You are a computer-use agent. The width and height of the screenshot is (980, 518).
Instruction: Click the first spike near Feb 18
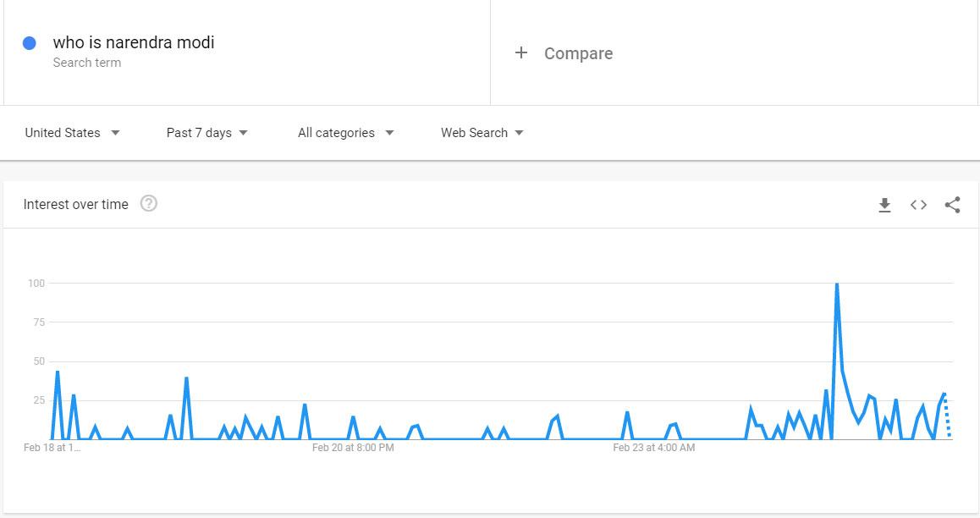click(x=57, y=373)
